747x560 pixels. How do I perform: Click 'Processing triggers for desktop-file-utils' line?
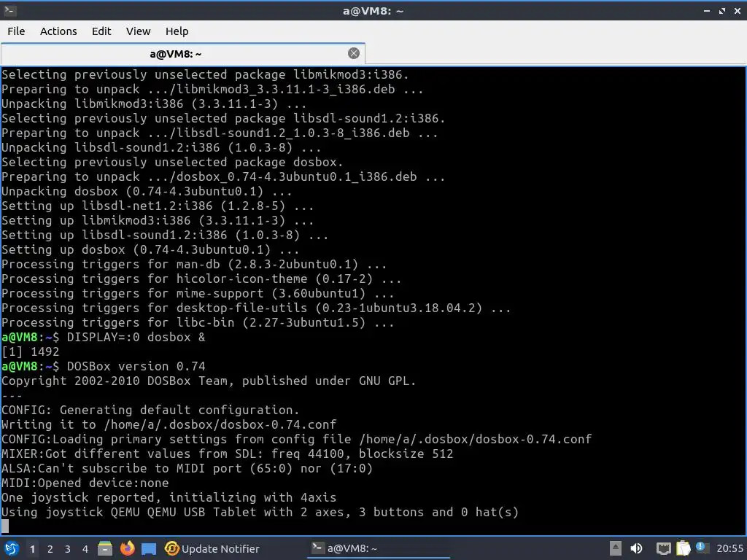click(x=256, y=308)
